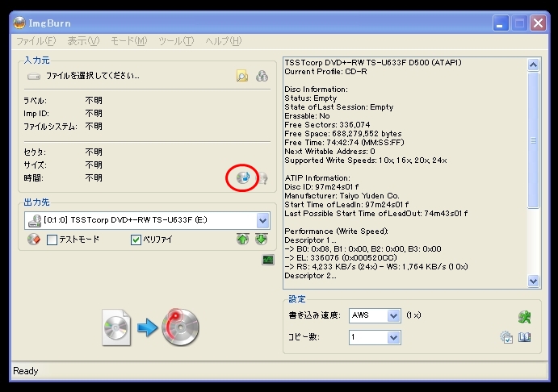Screen dimensions: 558x392
Task: Click the info panel scroll up arrow
Action: (x=533, y=65)
